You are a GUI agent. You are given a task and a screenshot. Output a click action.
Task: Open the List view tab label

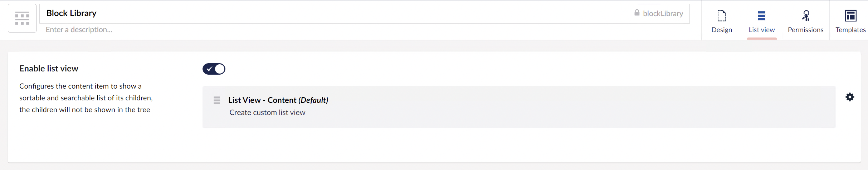(x=762, y=30)
